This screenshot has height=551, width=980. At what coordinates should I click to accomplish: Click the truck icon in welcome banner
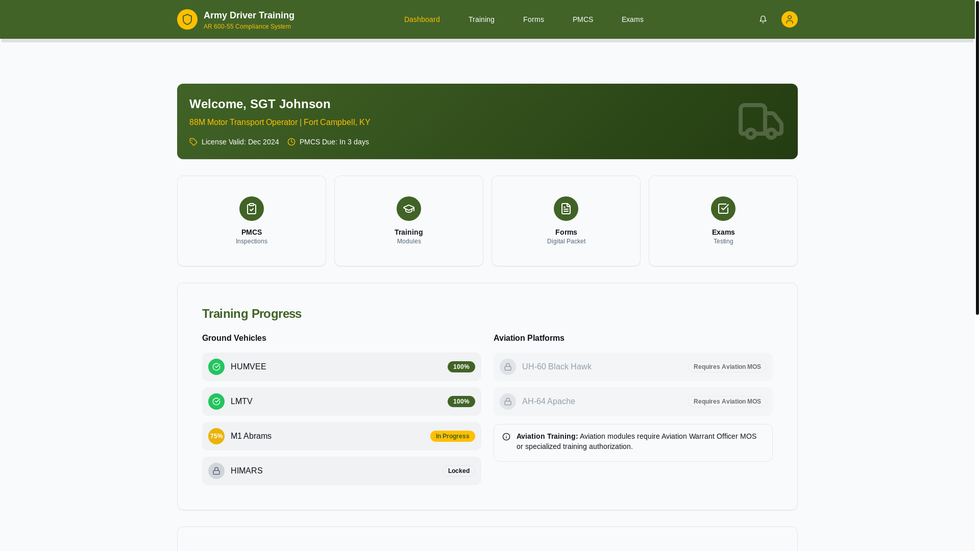click(x=761, y=121)
